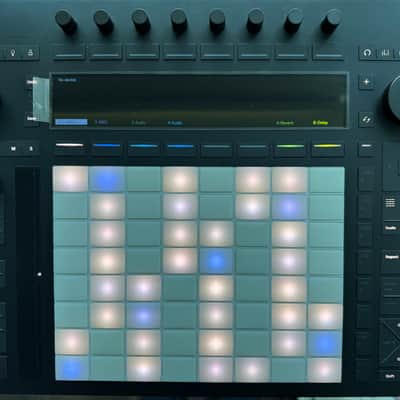Hit the blue pad in the bottom row
This screenshot has width=400, height=400.
click(x=72, y=368)
